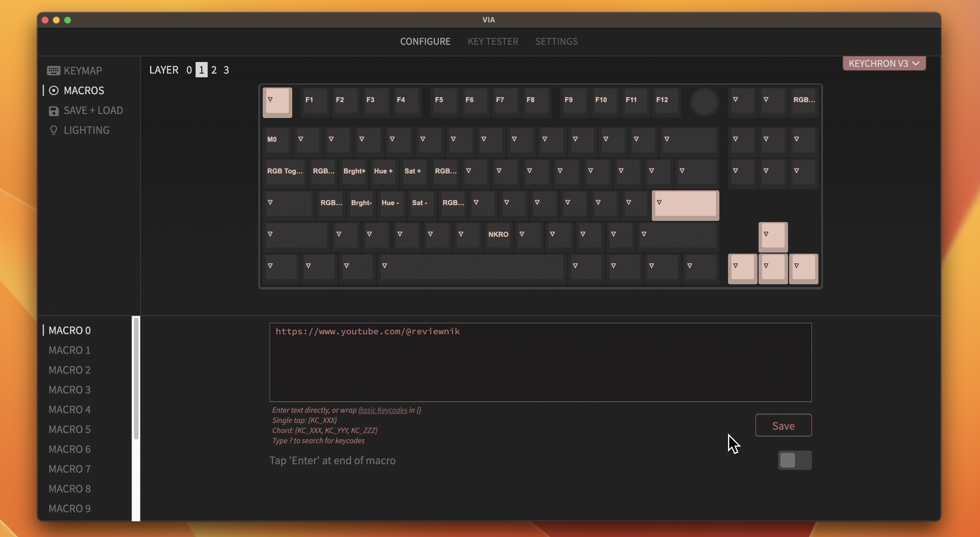Switch to layer 2
Image resolution: width=980 pixels, height=537 pixels.
click(x=214, y=70)
